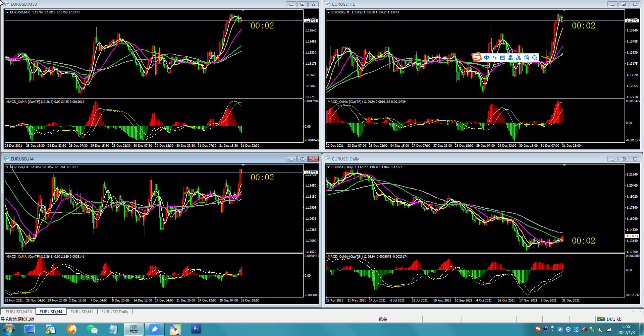644x336 pixels.
Task: Launch Photoshop from the taskbar
Action: click(196, 329)
